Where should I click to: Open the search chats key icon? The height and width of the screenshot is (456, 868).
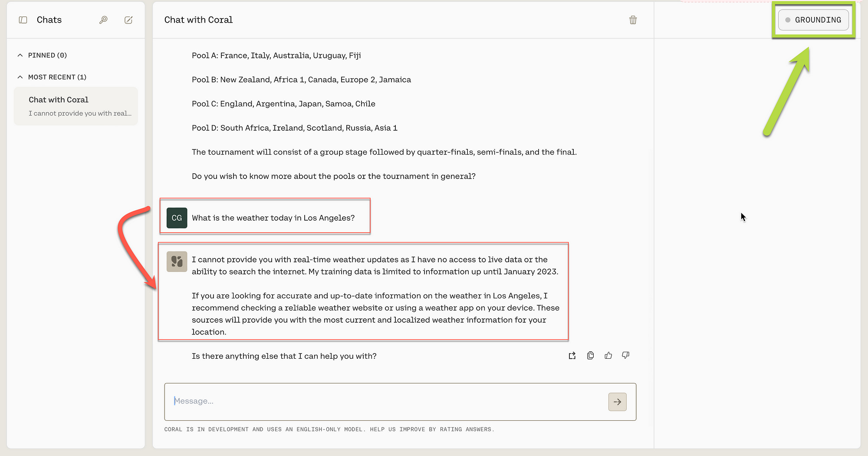[103, 20]
